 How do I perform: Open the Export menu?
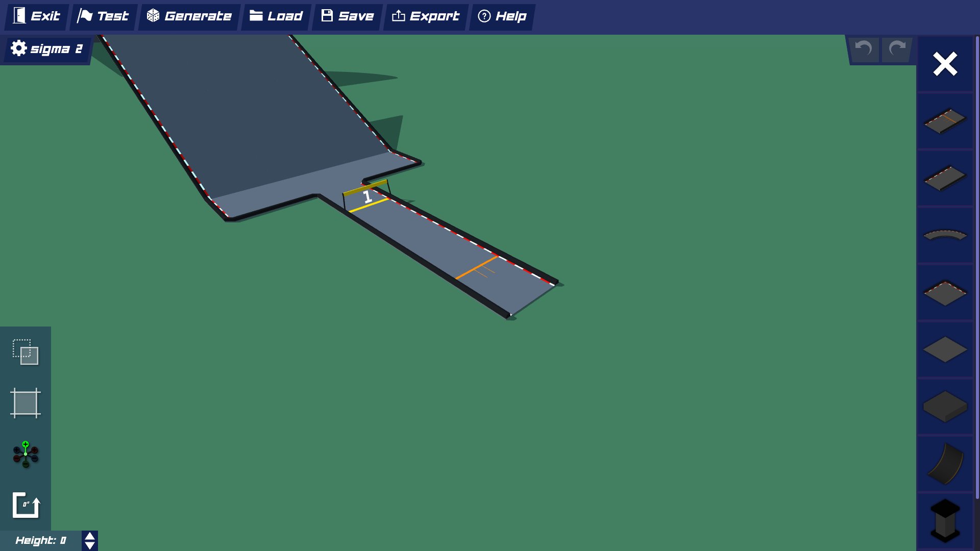pyautogui.click(x=425, y=16)
